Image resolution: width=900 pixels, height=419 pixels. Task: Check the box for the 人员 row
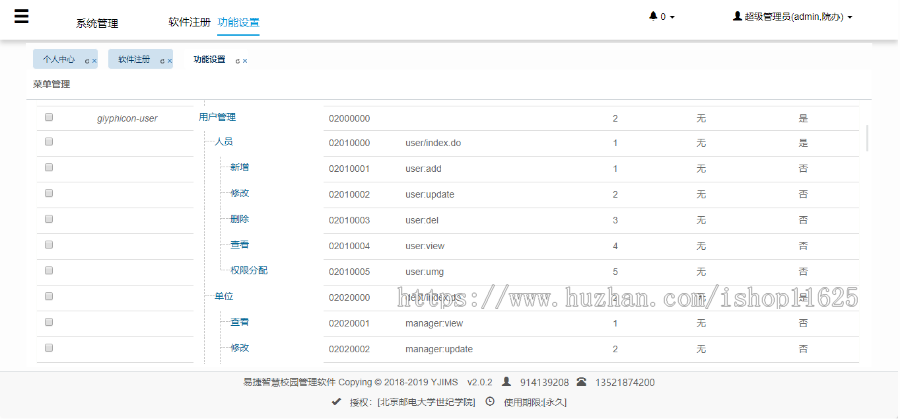pos(49,141)
